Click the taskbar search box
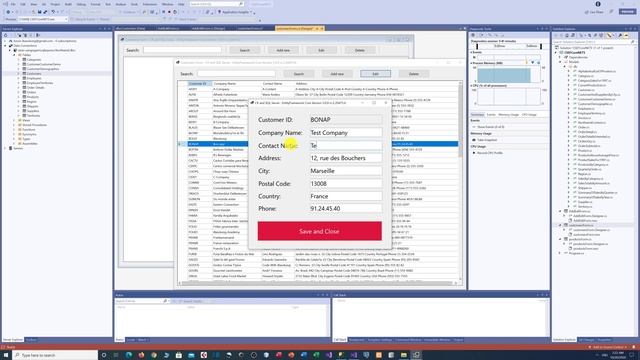640x360 pixels. pyautogui.click(x=55, y=355)
